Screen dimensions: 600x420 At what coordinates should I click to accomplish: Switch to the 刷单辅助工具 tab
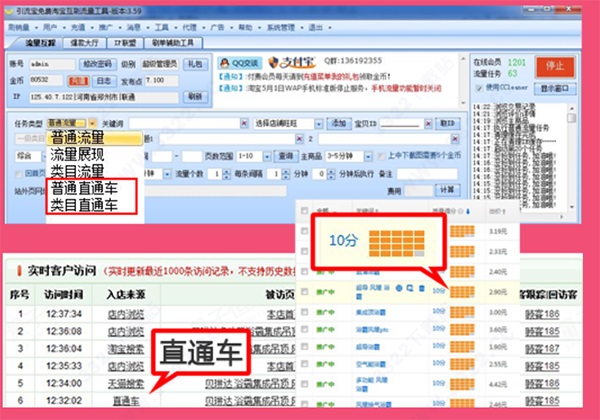[x=173, y=42]
